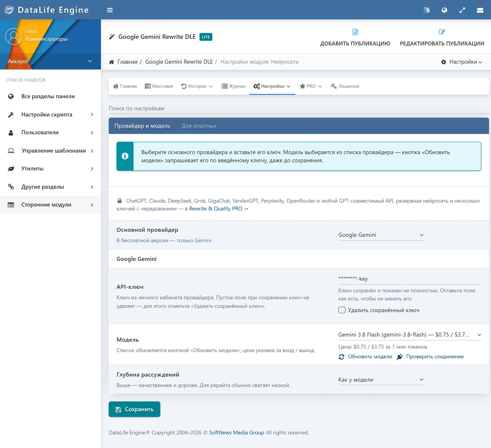Open the Модель Gemini 3.8 Flash dropdown
Image resolution: width=491 pixels, height=448 pixels.
coord(410,335)
